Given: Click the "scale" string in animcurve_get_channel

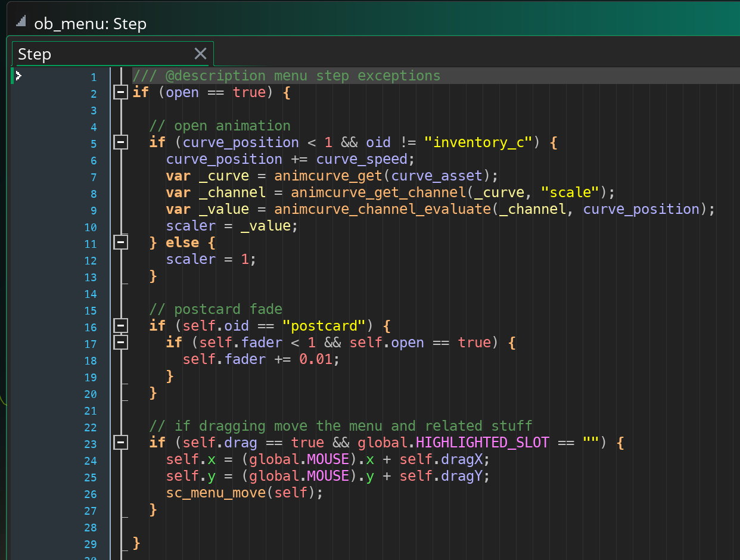Looking at the screenshot, I should click(570, 192).
